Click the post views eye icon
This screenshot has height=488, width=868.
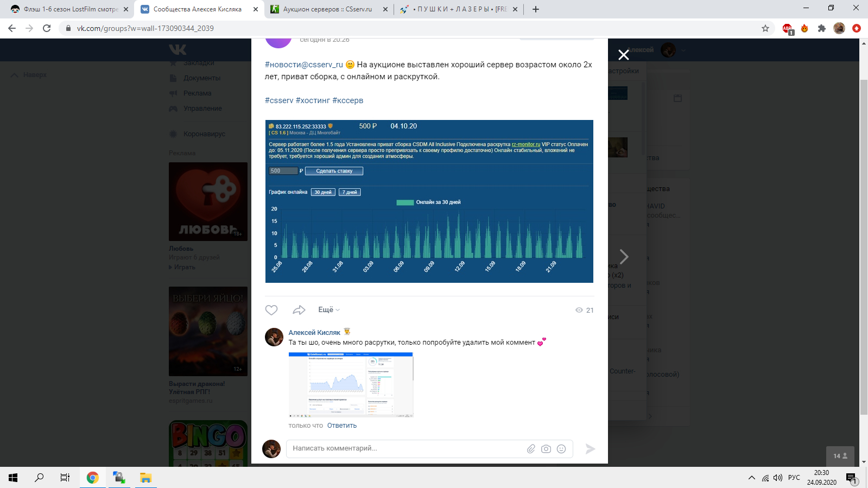click(x=579, y=310)
